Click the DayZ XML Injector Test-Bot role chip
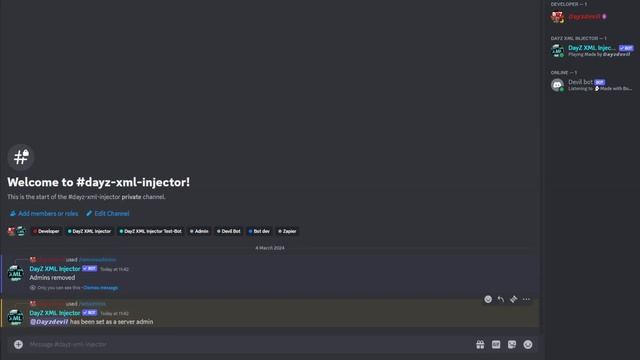 click(x=151, y=231)
